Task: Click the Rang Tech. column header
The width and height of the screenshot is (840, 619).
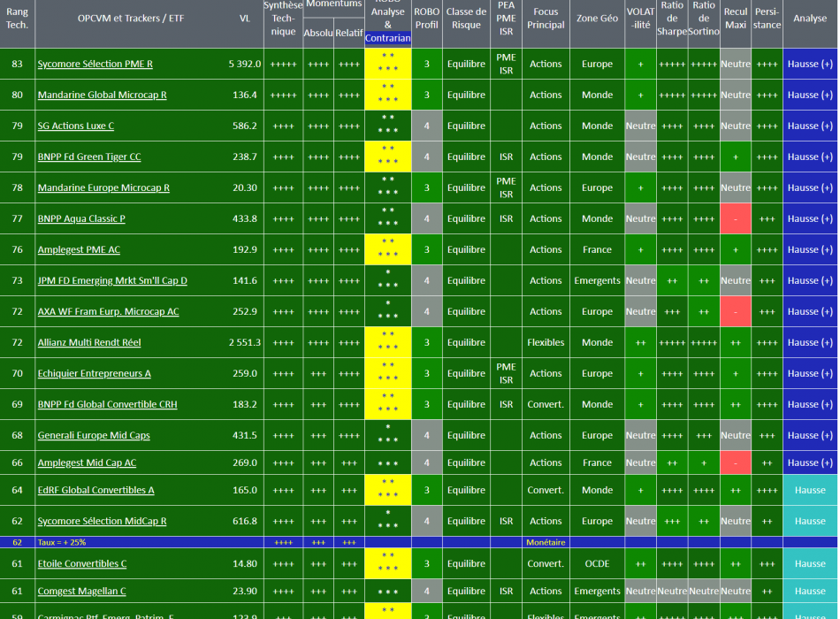Action: (x=17, y=19)
